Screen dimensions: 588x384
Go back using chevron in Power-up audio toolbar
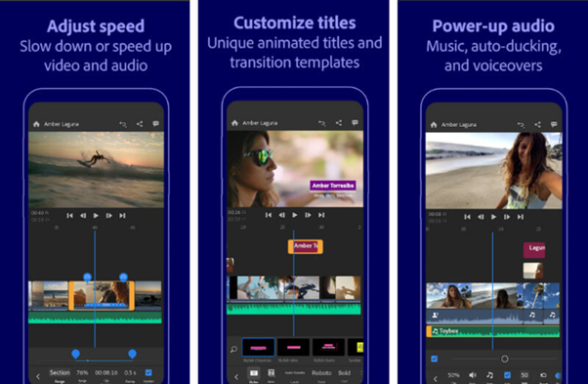tap(436, 378)
